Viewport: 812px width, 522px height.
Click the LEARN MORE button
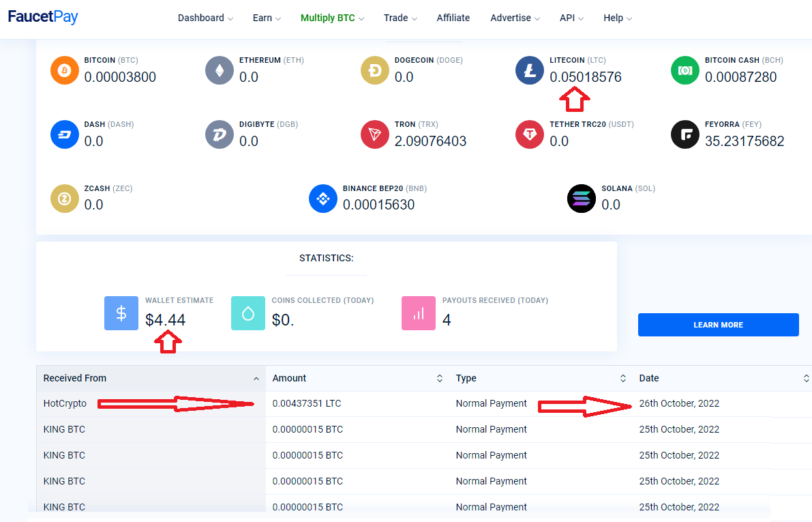tap(719, 325)
